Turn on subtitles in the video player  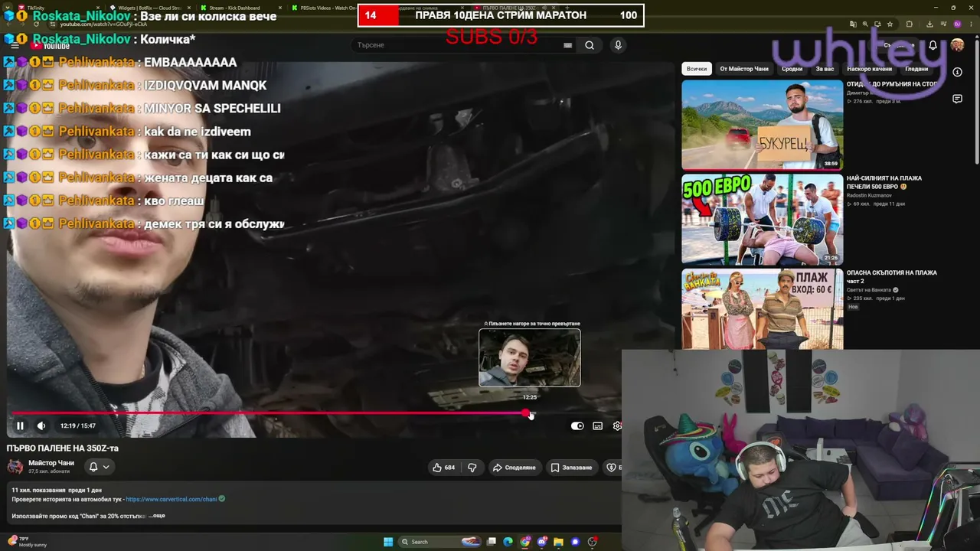pos(598,426)
